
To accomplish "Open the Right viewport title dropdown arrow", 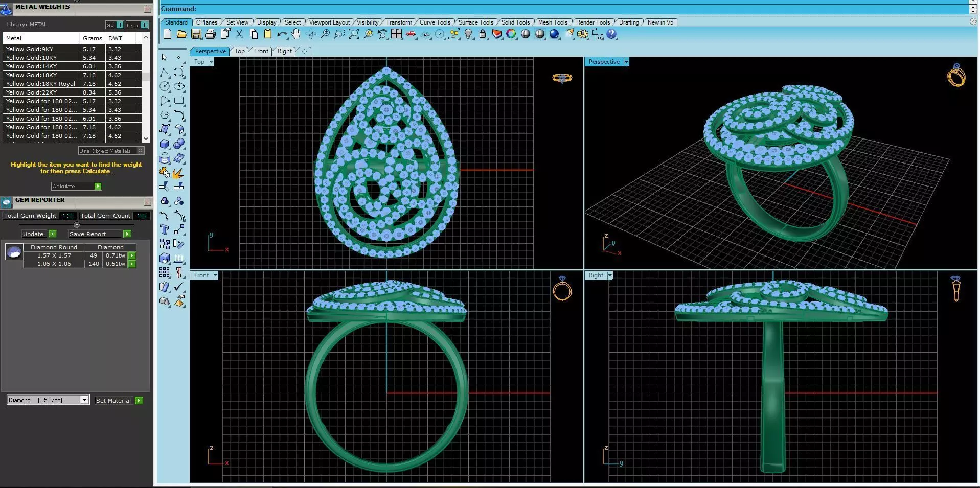I will coord(610,275).
